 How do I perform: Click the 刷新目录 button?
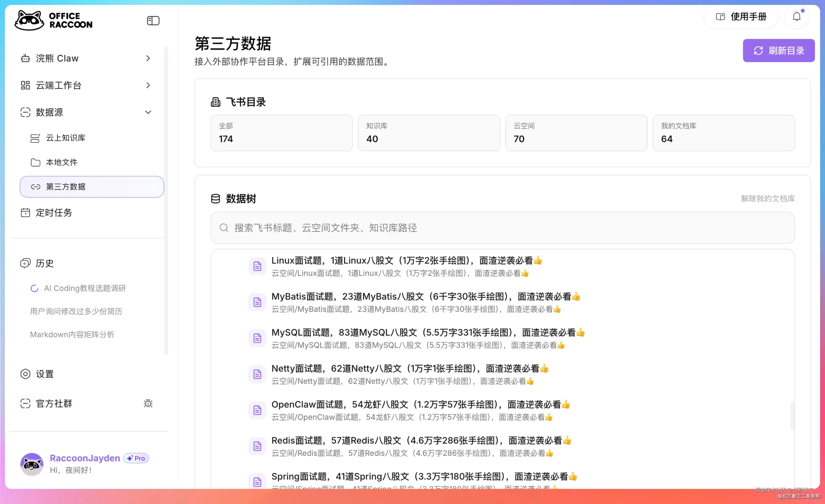click(x=779, y=51)
